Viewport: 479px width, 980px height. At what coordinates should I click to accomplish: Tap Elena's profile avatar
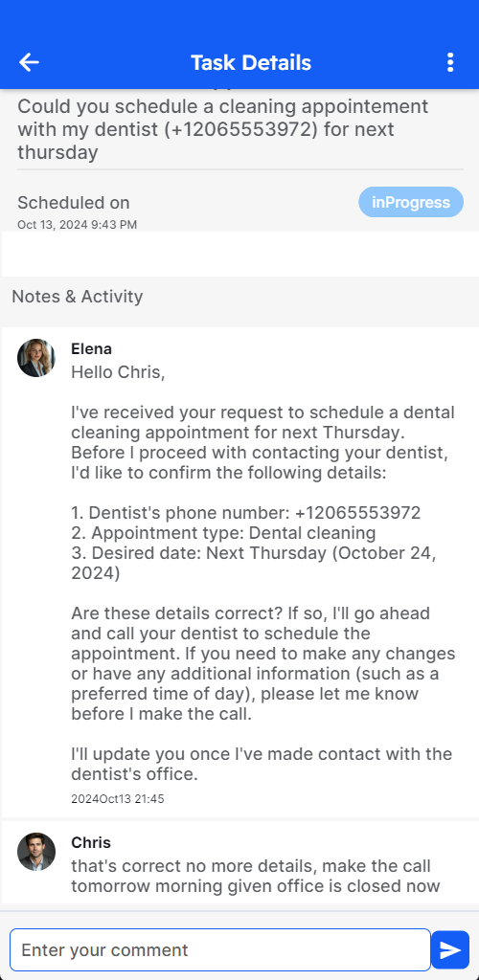36,358
